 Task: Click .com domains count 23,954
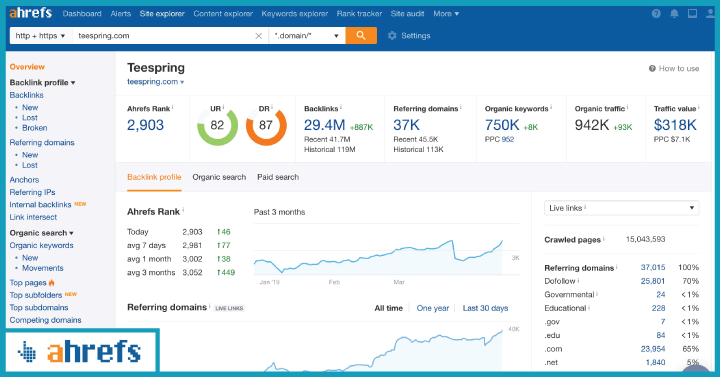click(x=653, y=349)
